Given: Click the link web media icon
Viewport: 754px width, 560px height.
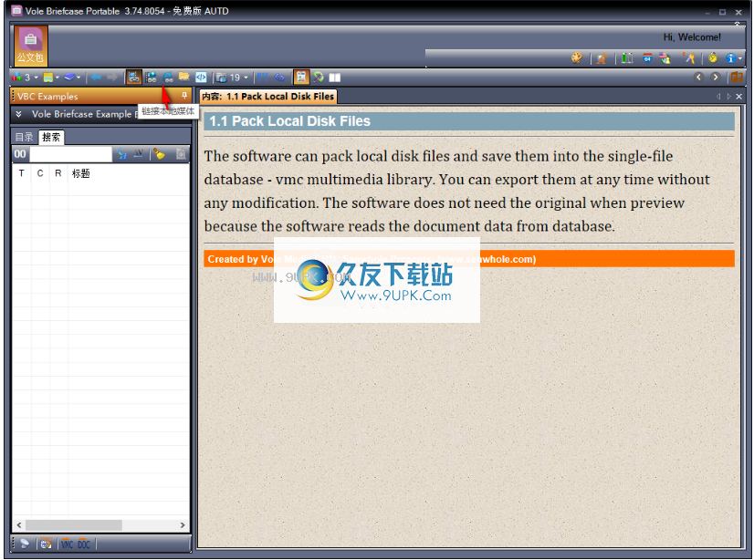Looking at the screenshot, I should point(151,78).
